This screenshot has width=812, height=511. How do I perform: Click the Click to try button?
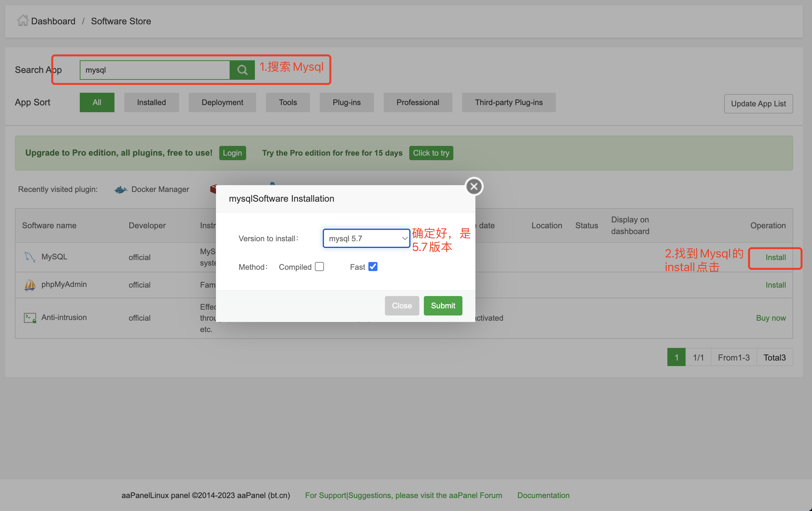point(431,153)
